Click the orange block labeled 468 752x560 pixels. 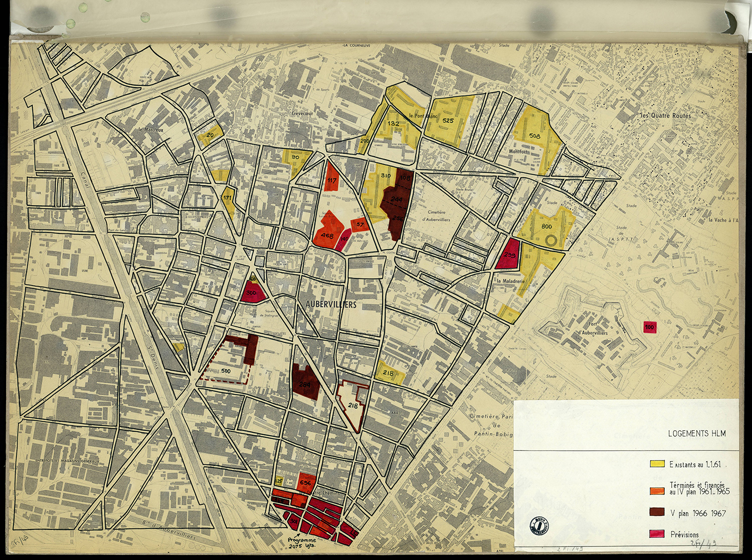[327, 235]
